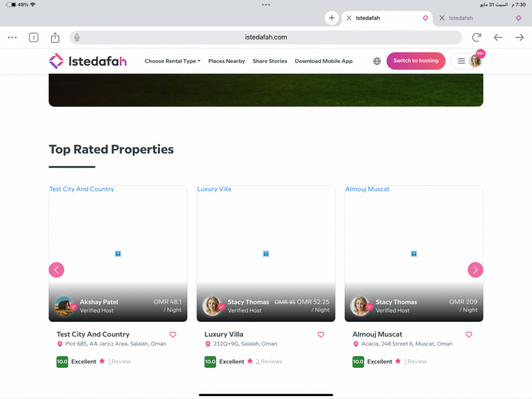Open the browser three-dot menu
Viewport: 532px width, 399px height.
[x=12, y=37]
